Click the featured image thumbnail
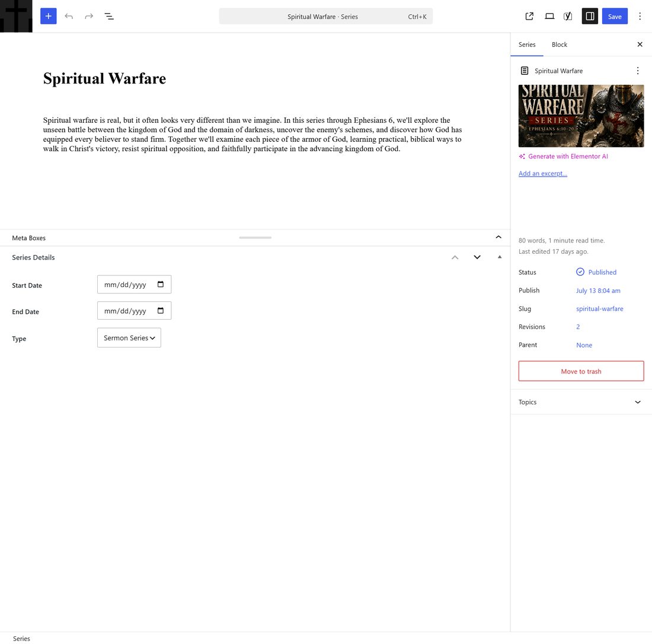The height and width of the screenshot is (644, 652). point(581,116)
